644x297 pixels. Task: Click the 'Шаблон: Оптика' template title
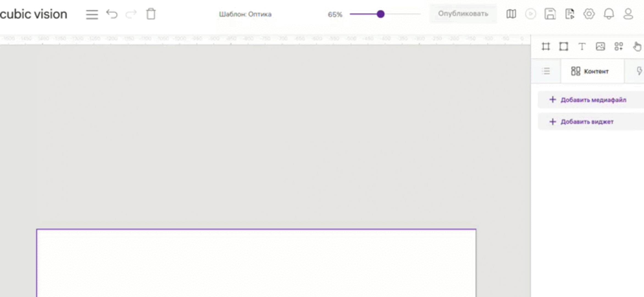tap(245, 14)
